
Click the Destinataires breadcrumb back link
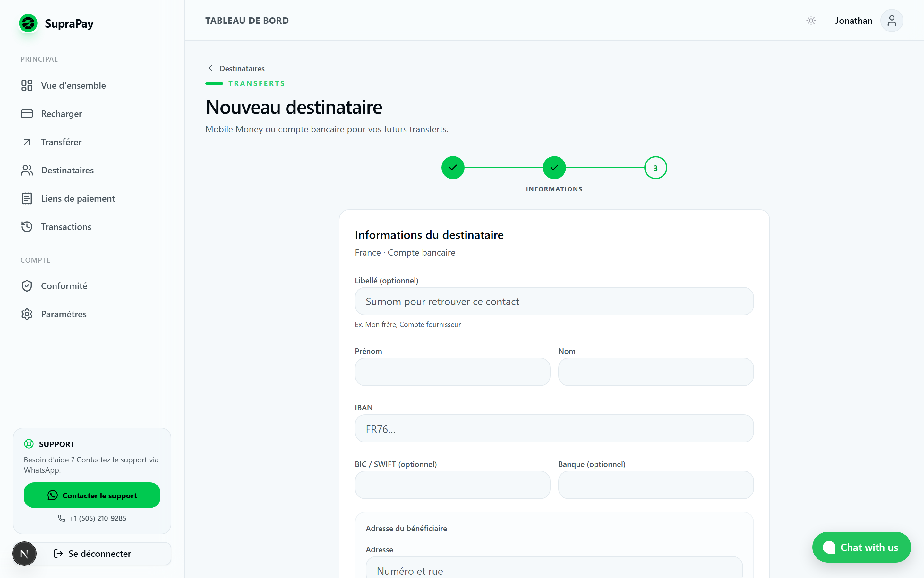point(236,68)
